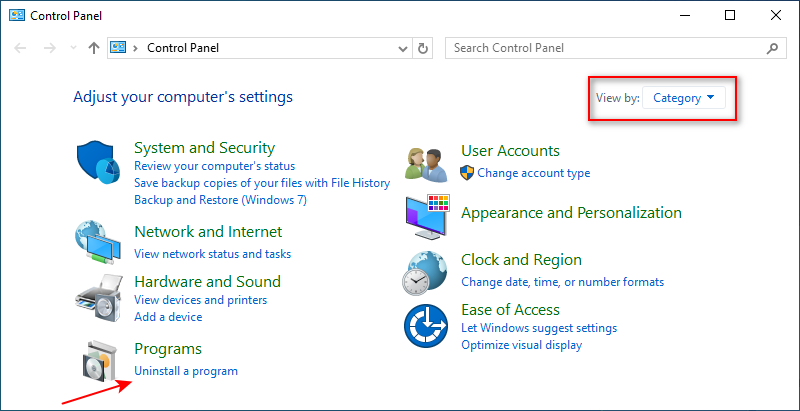This screenshot has height=411, width=800.
Task: Click the System and Security shield icon
Action: click(98, 163)
